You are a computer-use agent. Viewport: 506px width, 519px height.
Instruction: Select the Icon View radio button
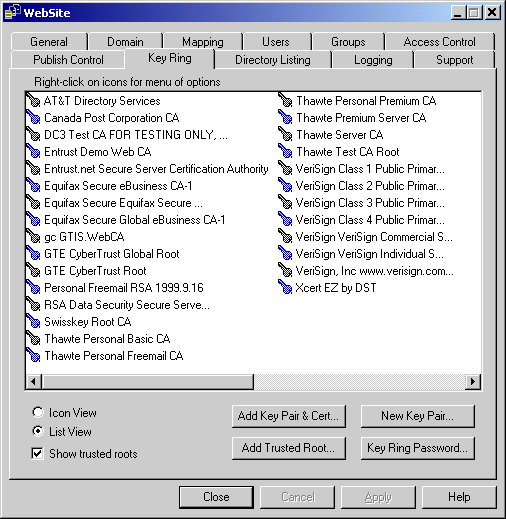[x=38, y=412]
